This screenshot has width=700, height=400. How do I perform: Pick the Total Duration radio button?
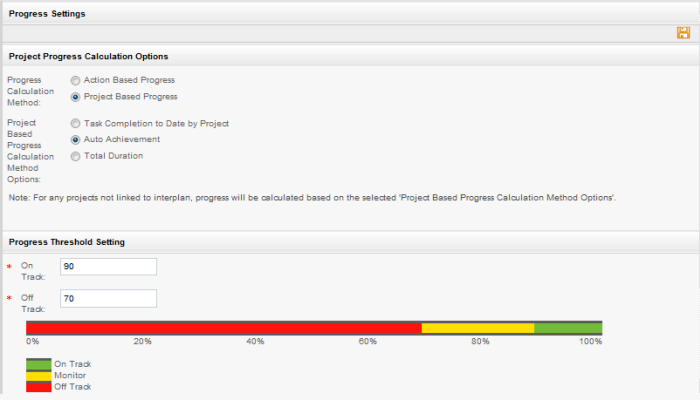[75, 156]
